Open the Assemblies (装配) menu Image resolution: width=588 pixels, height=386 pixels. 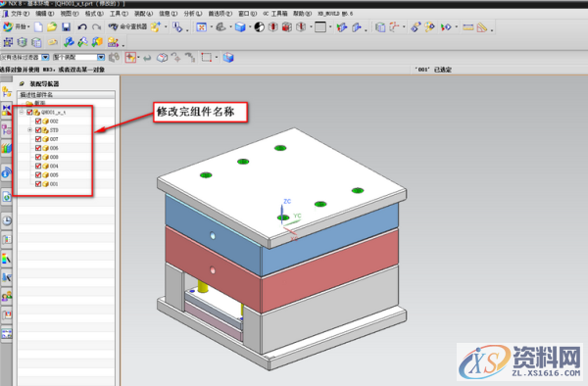tap(144, 14)
